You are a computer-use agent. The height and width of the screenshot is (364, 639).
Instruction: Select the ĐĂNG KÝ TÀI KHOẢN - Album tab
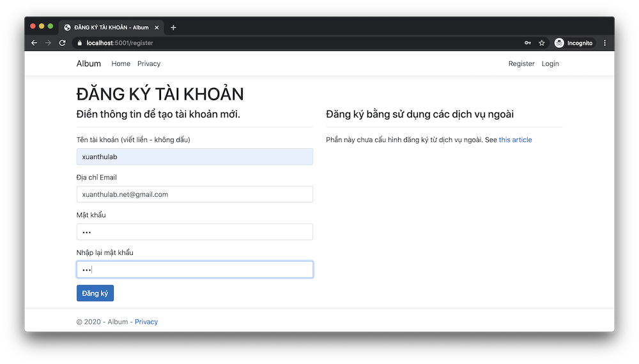[111, 27]
